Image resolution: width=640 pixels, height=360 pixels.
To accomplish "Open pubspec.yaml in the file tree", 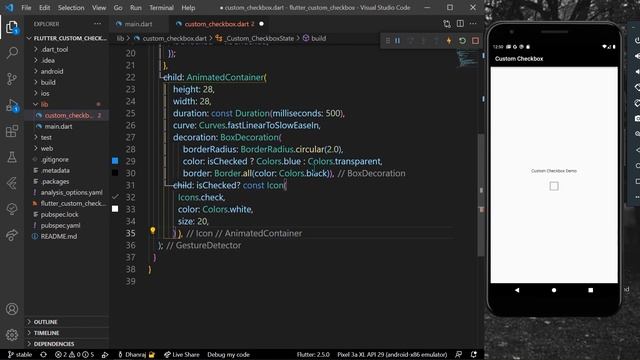I will (60, 225).
